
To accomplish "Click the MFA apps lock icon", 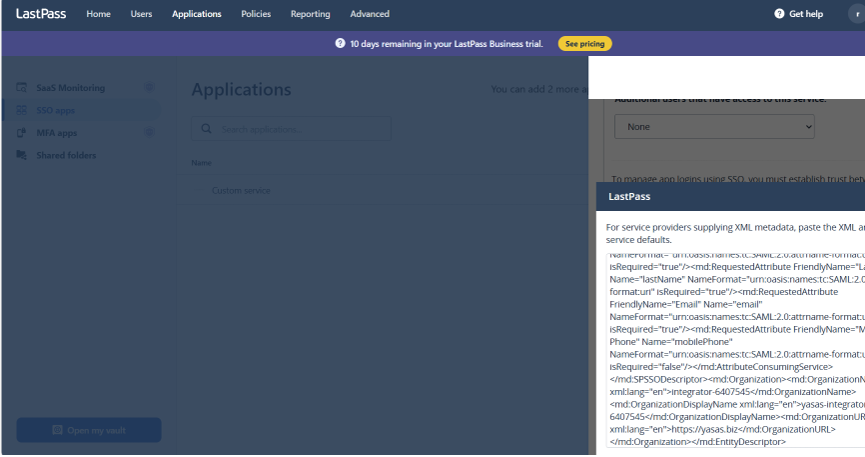I will click(22, 133).
